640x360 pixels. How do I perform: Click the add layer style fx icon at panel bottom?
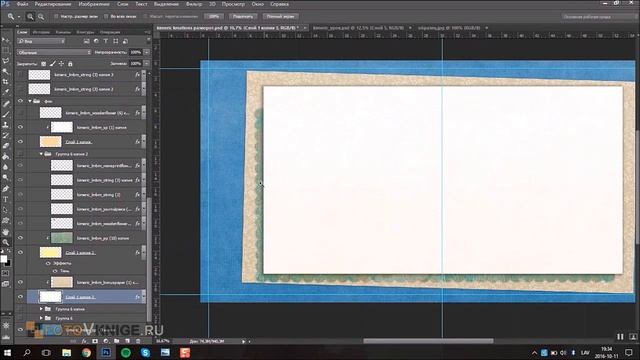(84, 341)
